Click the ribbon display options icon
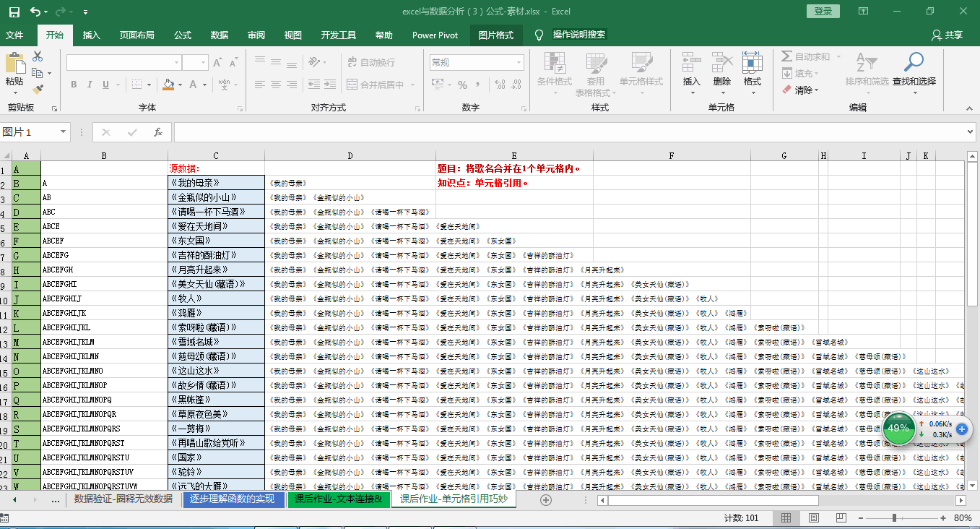The image size is (980, 529). 864,12
